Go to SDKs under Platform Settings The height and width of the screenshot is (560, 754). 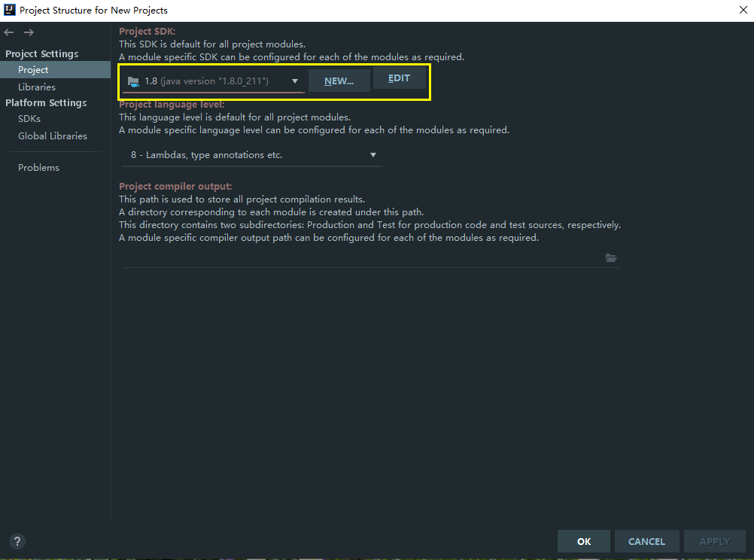click(29, 119)
